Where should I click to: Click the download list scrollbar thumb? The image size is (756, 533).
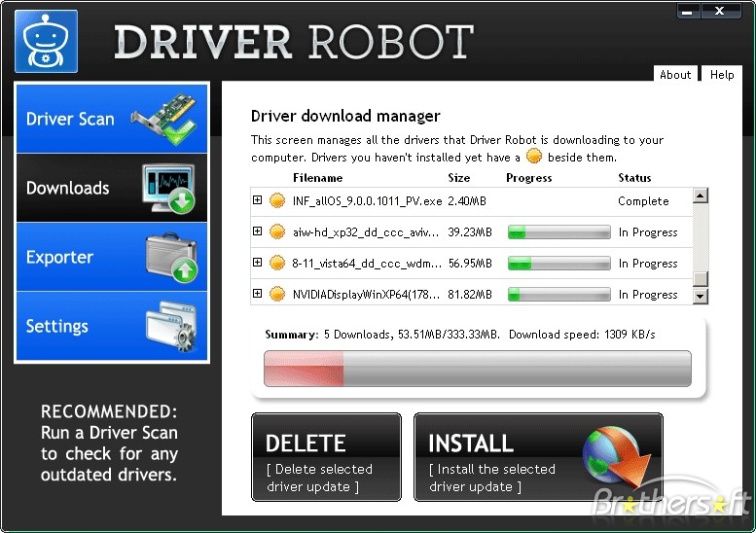click(701, 278)
